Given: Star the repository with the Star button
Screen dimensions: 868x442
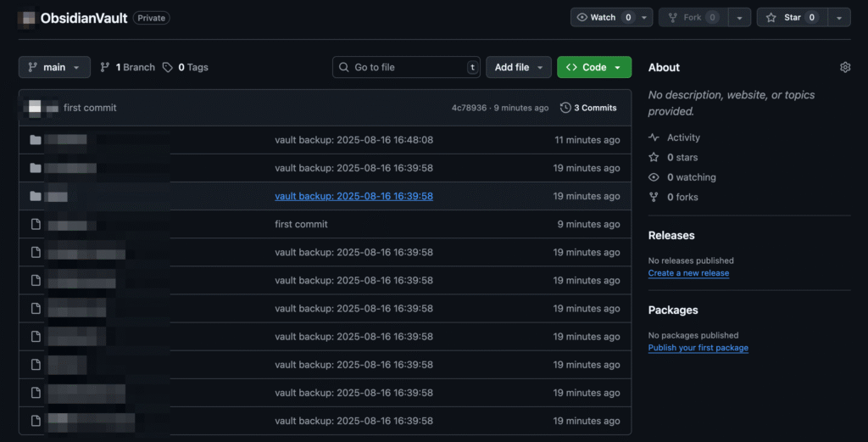Looking at the screenshot, I should [793, 18].
